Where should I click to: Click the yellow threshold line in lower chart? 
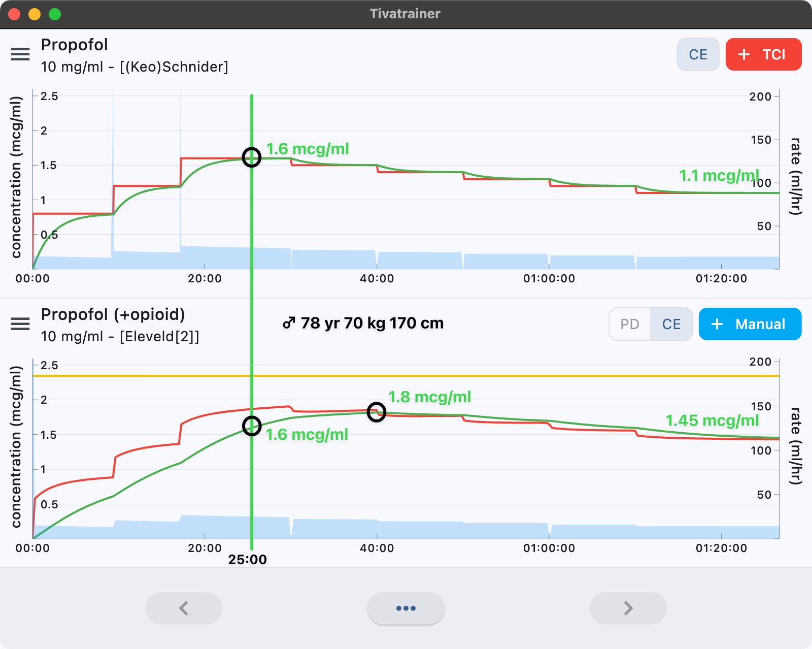507,376
